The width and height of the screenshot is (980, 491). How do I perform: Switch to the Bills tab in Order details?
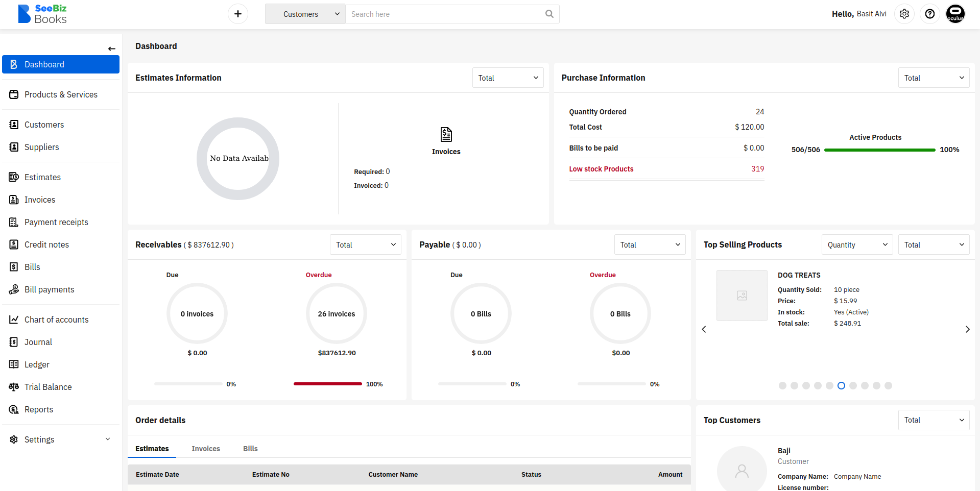click(x=250, y=449)
